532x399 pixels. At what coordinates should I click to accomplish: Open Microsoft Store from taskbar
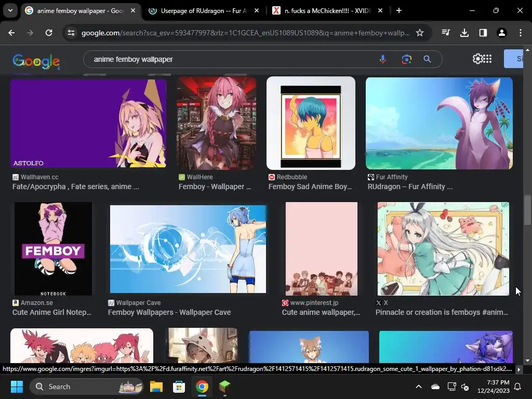coord(179,387)
